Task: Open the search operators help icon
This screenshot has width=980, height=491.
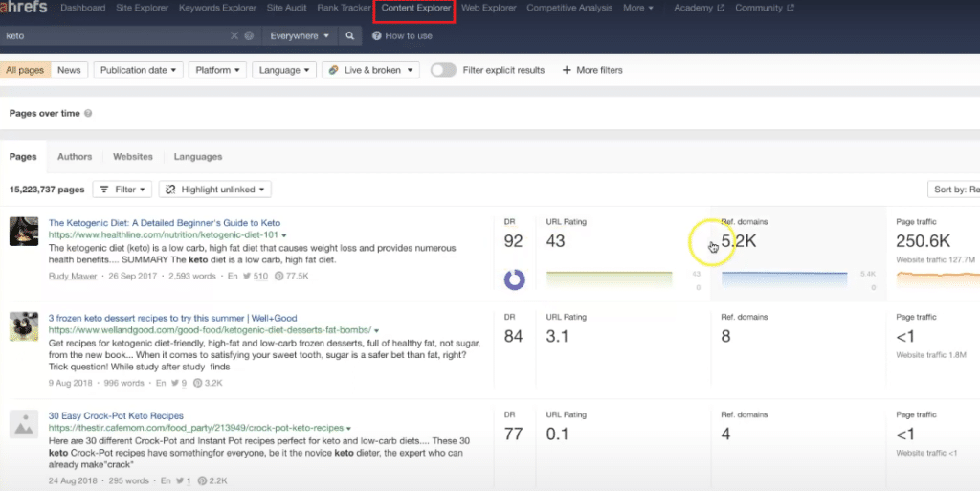Action: 249,35
